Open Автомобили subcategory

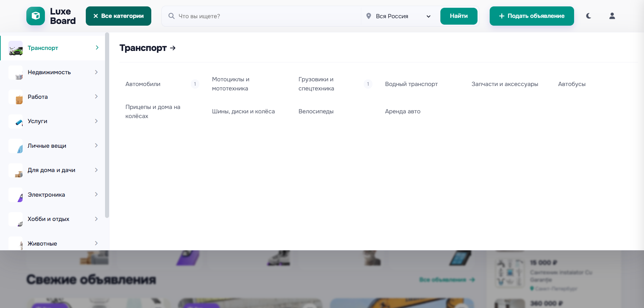pos(143,84)
